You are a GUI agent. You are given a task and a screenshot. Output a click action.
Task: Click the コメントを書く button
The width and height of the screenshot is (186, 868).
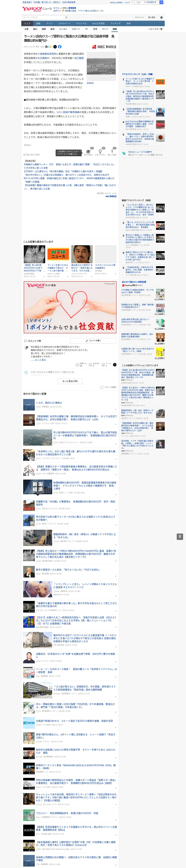point(93,341)
